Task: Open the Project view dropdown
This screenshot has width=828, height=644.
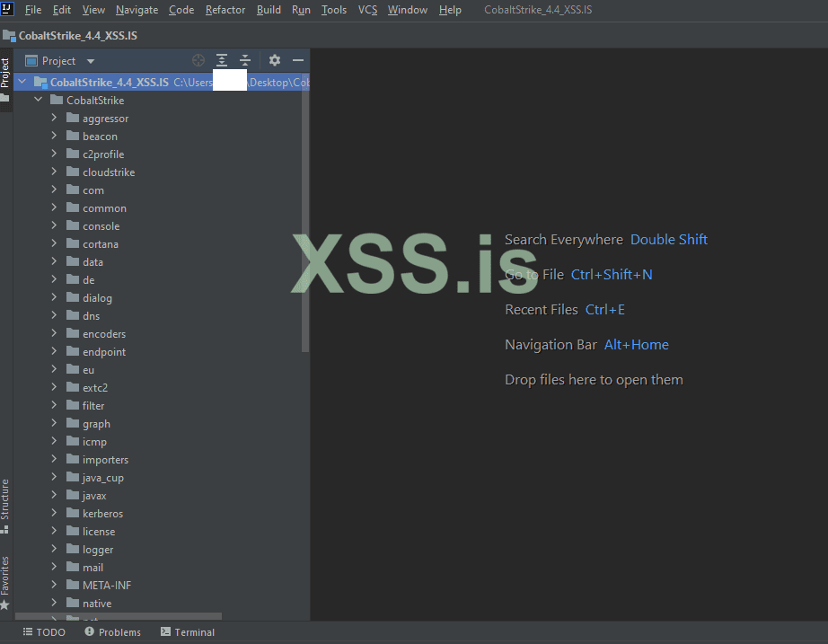Action: pyautogui.click(x=91, y=61)
